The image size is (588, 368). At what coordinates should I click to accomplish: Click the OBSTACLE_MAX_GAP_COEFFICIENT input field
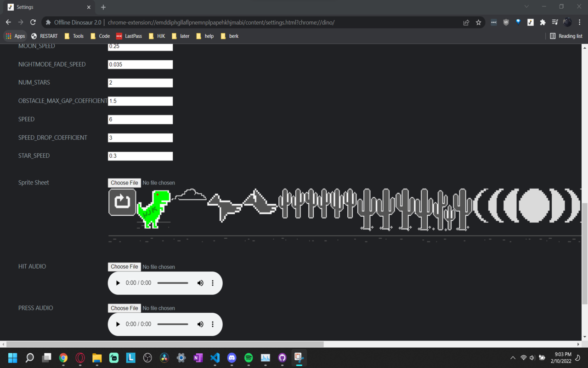pyautogui.click(x=140, y=101)
